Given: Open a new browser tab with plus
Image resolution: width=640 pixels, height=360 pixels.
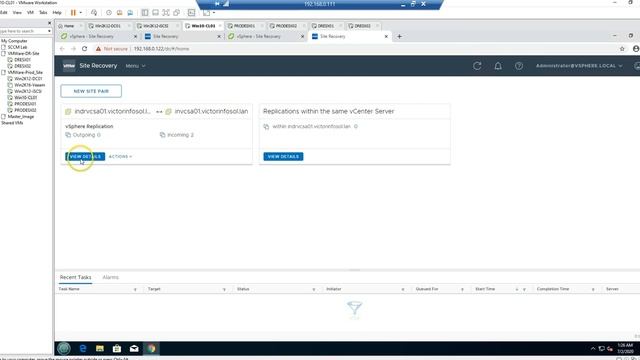Looking at the screenshot, I should (x=399, y=36).
